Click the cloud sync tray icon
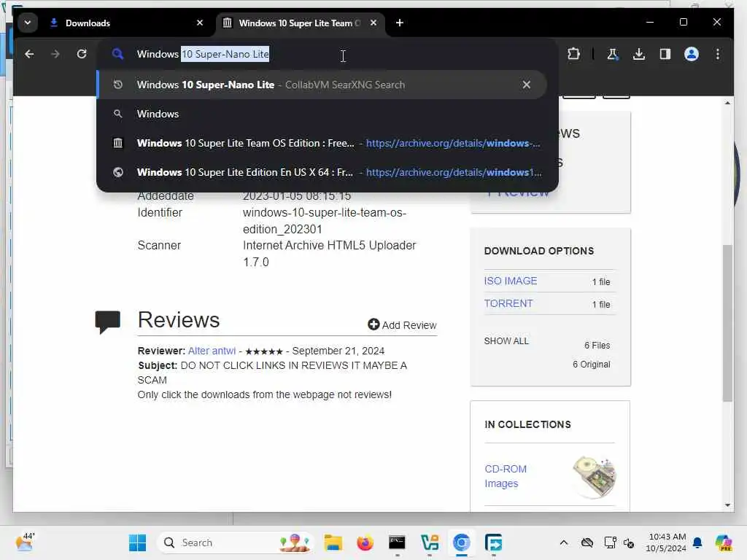 587,542
